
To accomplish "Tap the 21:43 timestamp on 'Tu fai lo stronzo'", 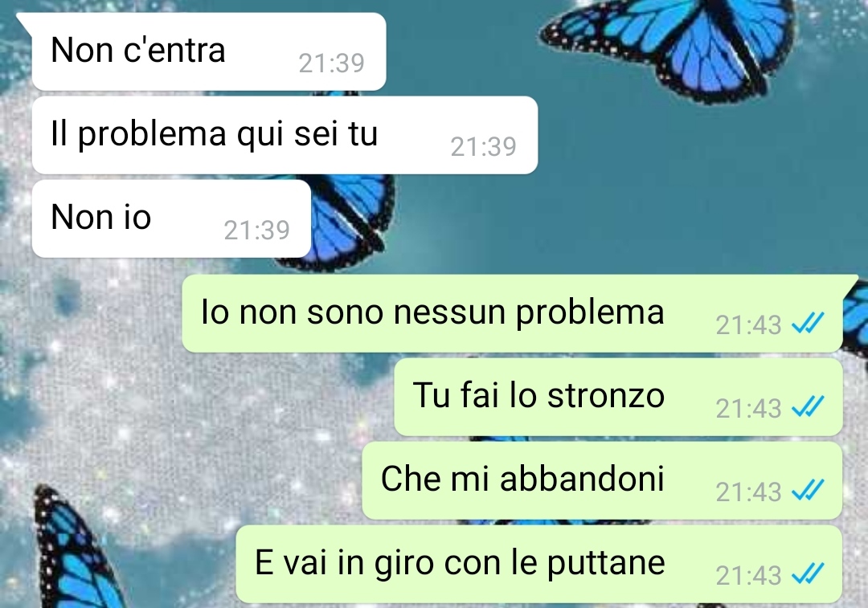I will pos(748,408).
